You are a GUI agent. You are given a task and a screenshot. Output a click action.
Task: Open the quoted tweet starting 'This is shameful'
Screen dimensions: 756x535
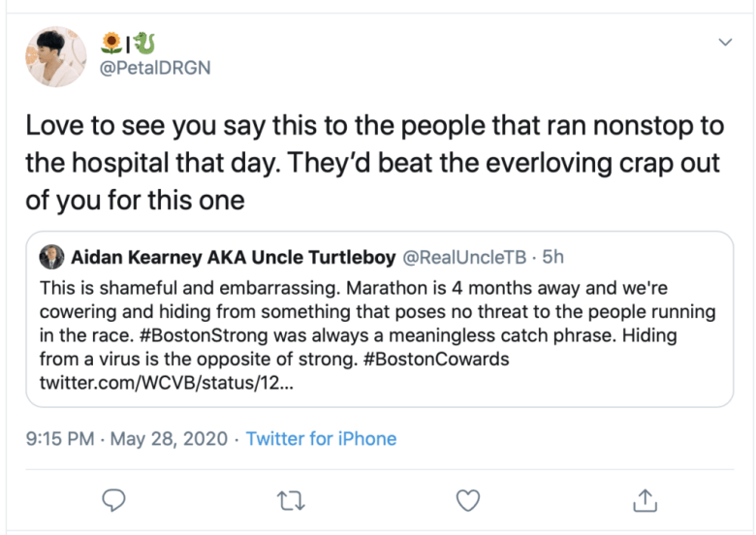click(x=378, y=312)
